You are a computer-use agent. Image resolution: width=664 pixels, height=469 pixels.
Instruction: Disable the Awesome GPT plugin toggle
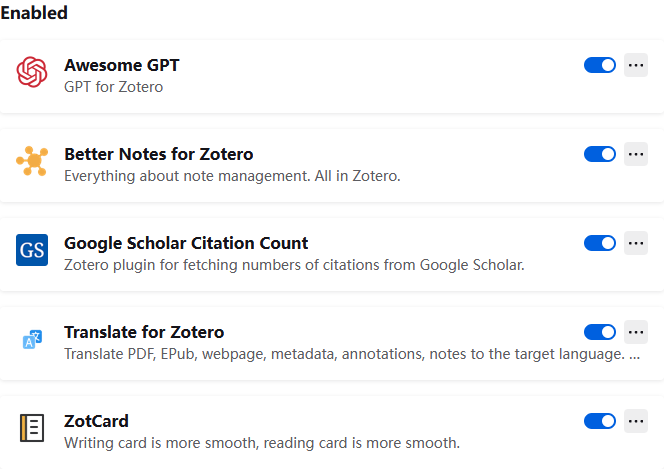(x=600, y=65)
